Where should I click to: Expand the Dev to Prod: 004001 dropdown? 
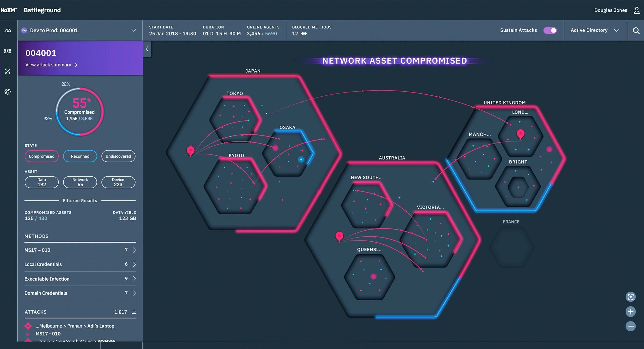[133, 30]
